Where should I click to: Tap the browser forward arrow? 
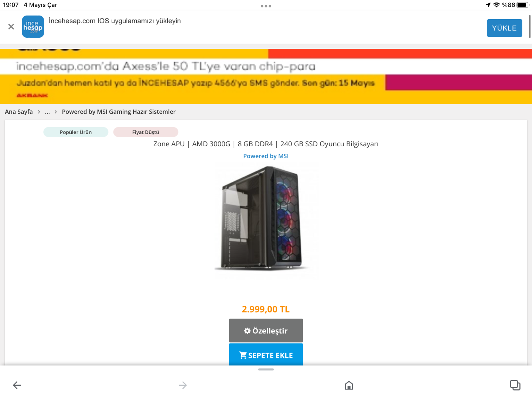pyautogui.click(x=183, y=385)
